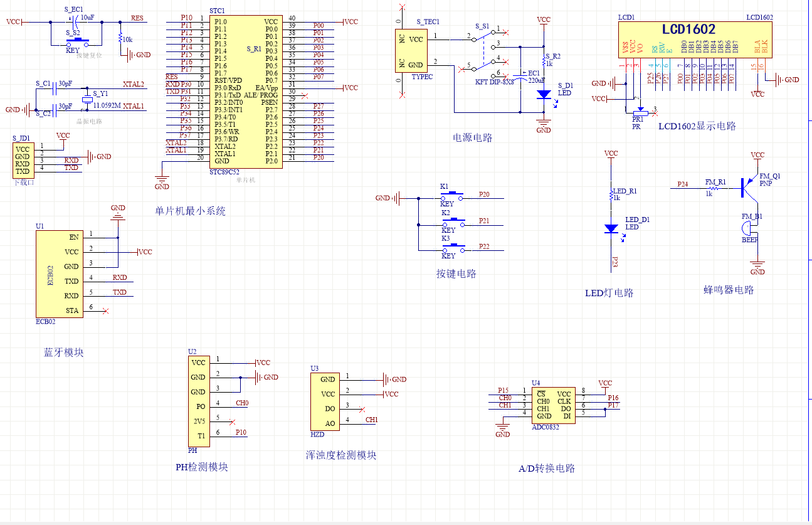
Task: Select the HZD turbidity module U3
Action: (x=325, y=401)
